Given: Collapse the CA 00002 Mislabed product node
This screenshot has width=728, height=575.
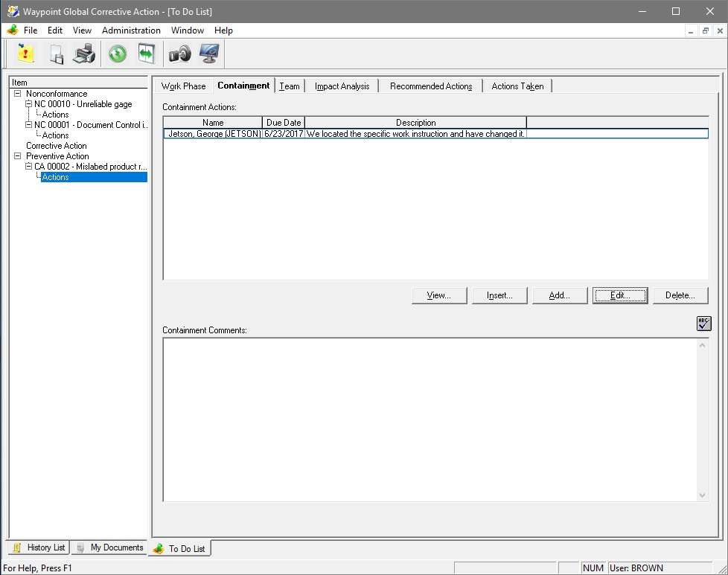Looking at the screenshot, I should 28,166.
